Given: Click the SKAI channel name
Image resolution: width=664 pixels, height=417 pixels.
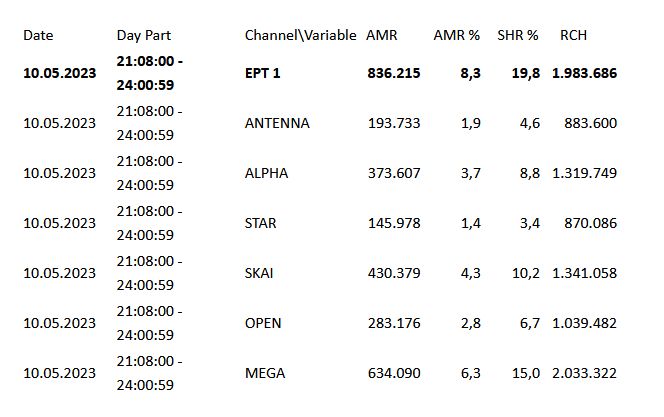Looking at the screenshot, I should (x=259, y=273).
